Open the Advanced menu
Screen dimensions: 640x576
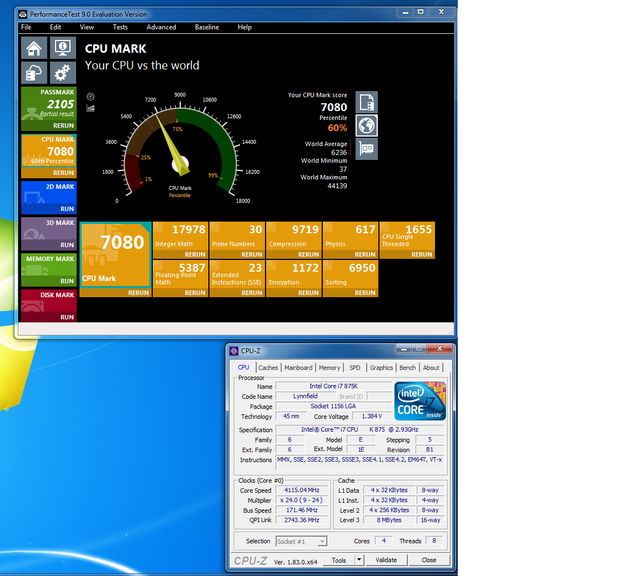pos(161,27)
